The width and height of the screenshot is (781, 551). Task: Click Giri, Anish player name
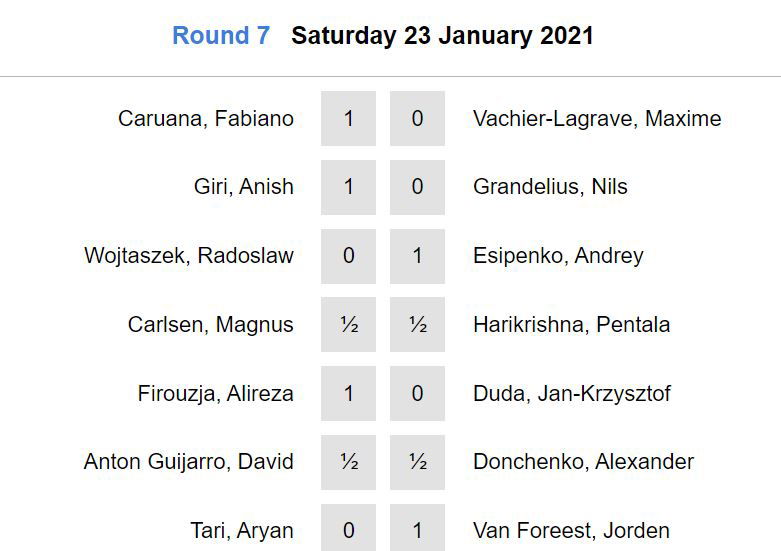point(244,187)
